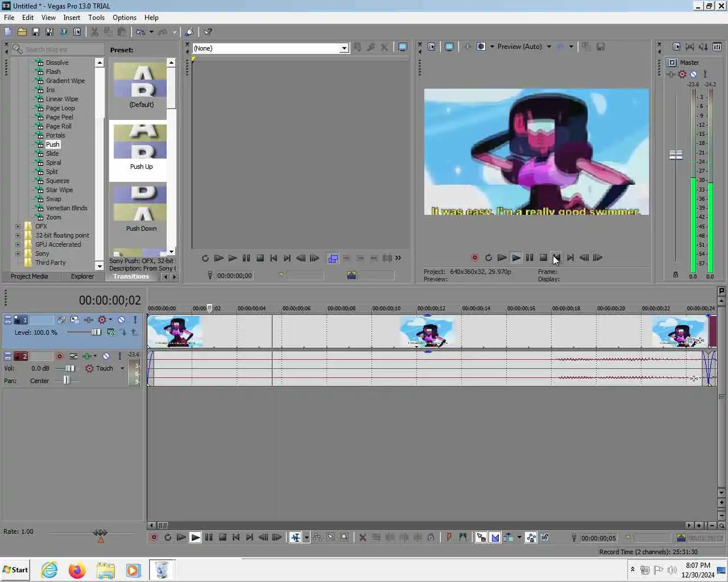Select the Normal Edit tool in timeline toolbar

click(295, 537)
